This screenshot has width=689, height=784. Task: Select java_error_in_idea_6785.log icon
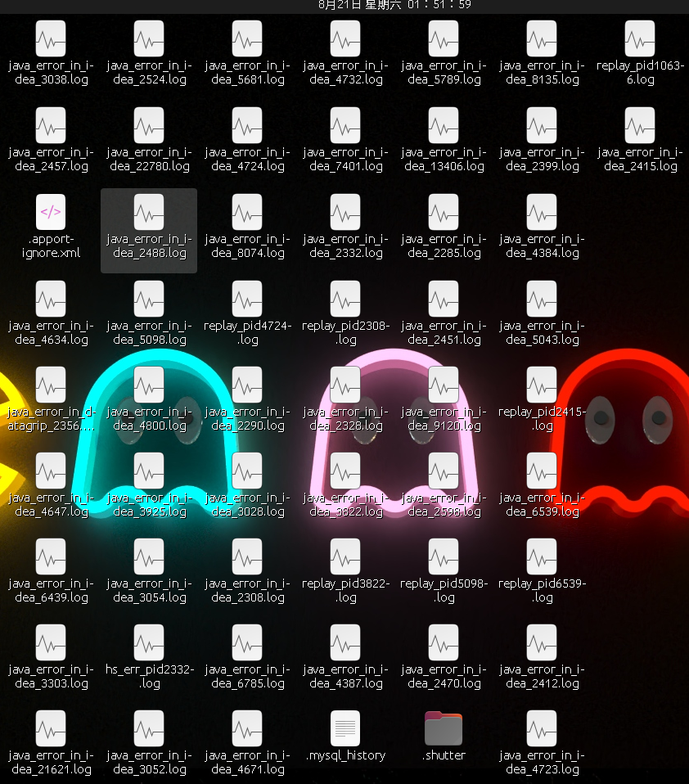[247, 642]
